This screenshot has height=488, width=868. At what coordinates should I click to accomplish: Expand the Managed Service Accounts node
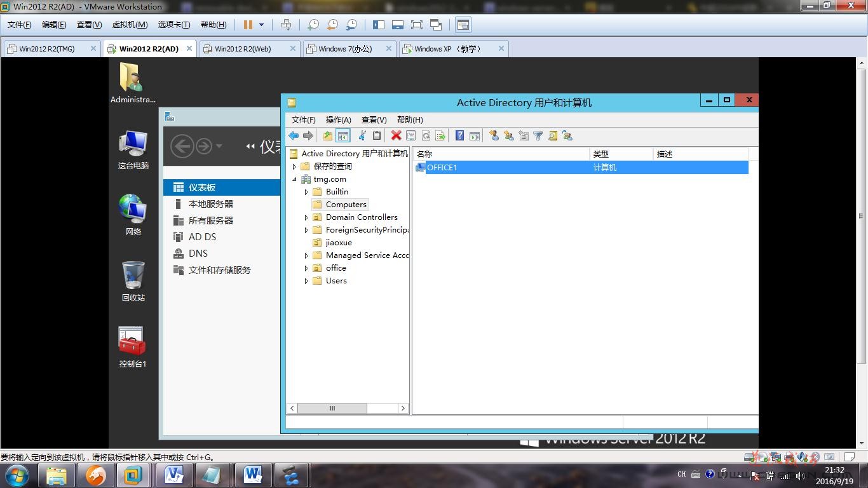point(306,255)
